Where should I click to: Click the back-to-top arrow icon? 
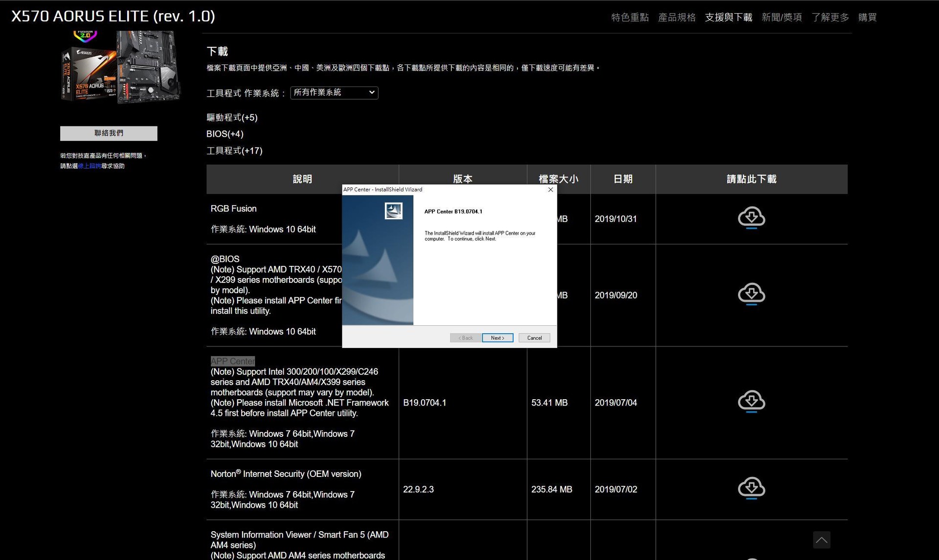[x=822, y=540]
